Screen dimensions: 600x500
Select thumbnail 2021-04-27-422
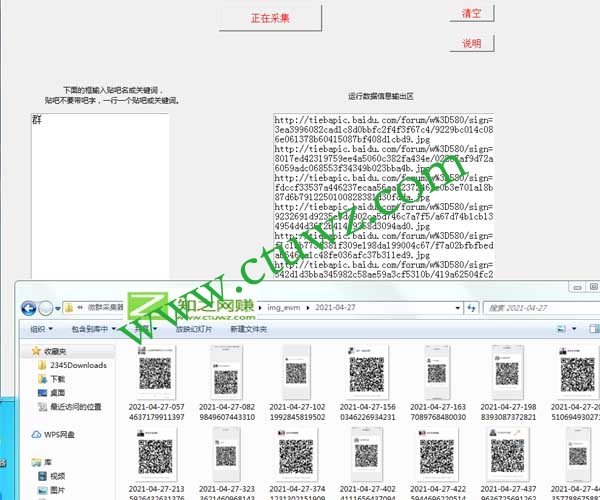[437, 454]
